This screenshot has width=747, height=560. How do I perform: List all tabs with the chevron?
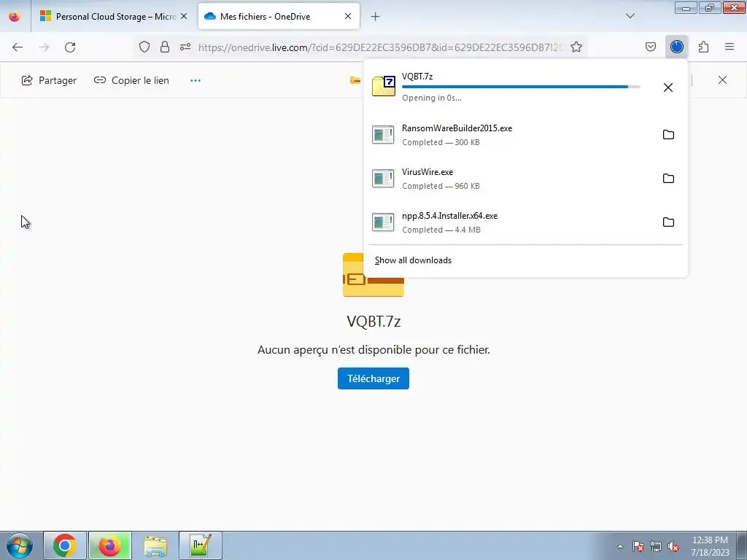pos(630,16)
